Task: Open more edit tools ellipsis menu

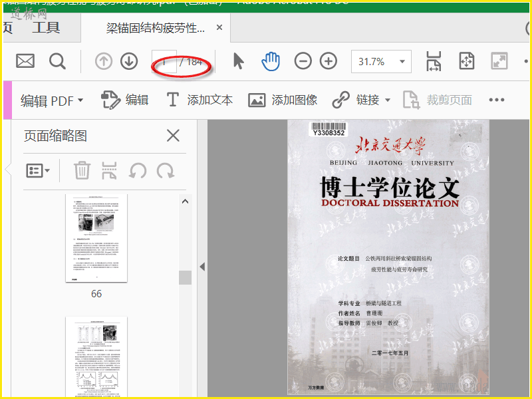Action: pos(497,100)
